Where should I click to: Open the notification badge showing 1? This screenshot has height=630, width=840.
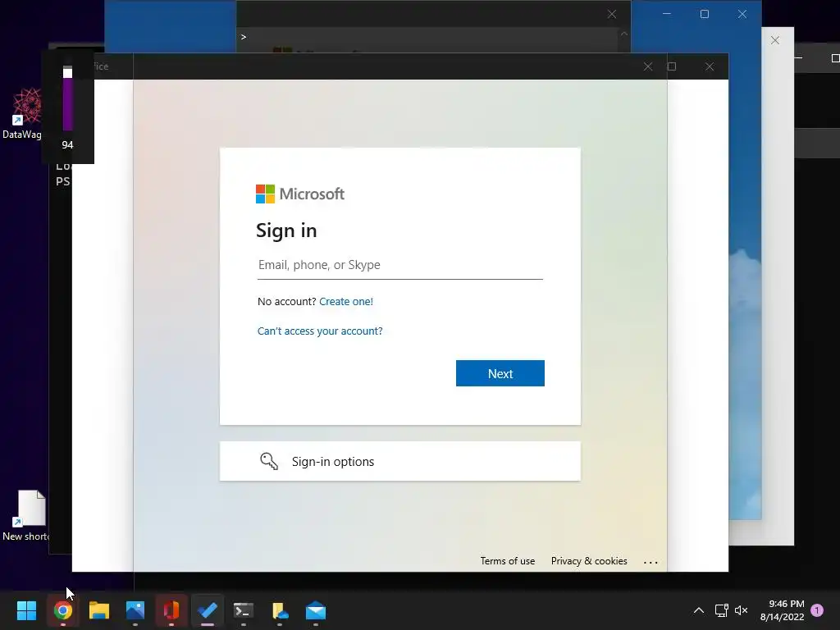click(817, 610)
